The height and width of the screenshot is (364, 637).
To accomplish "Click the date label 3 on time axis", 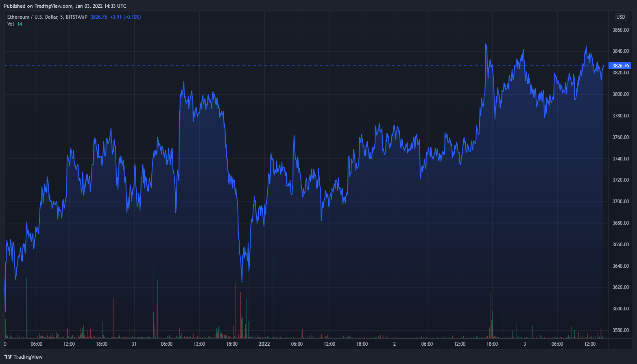I will 525,344.
